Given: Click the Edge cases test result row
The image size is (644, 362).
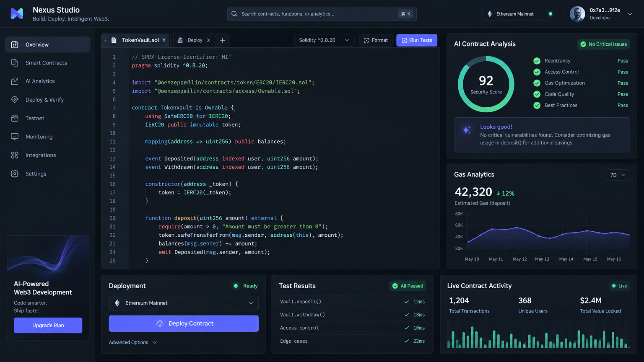Looking at the screenshot, I should [352, 341].
